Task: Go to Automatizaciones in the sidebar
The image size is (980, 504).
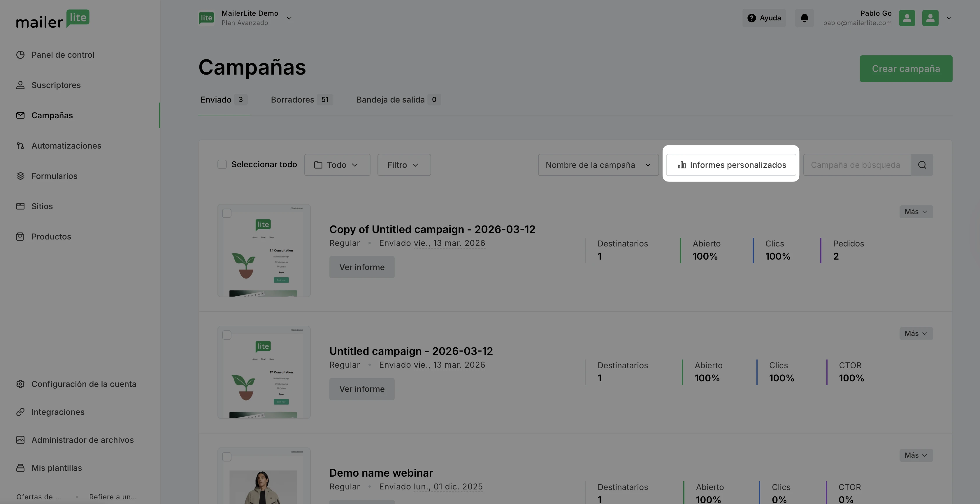Action: pos(66,146)
